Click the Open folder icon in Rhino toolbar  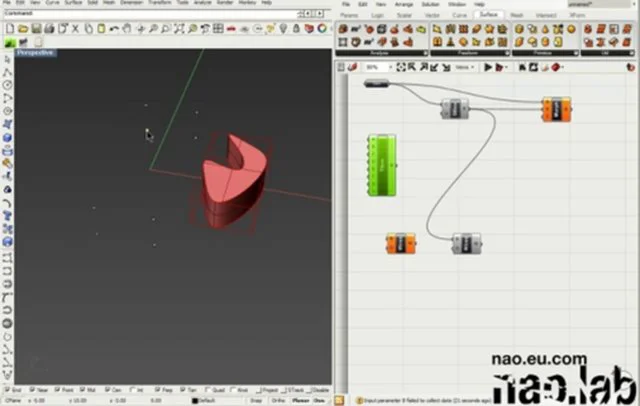23,29
